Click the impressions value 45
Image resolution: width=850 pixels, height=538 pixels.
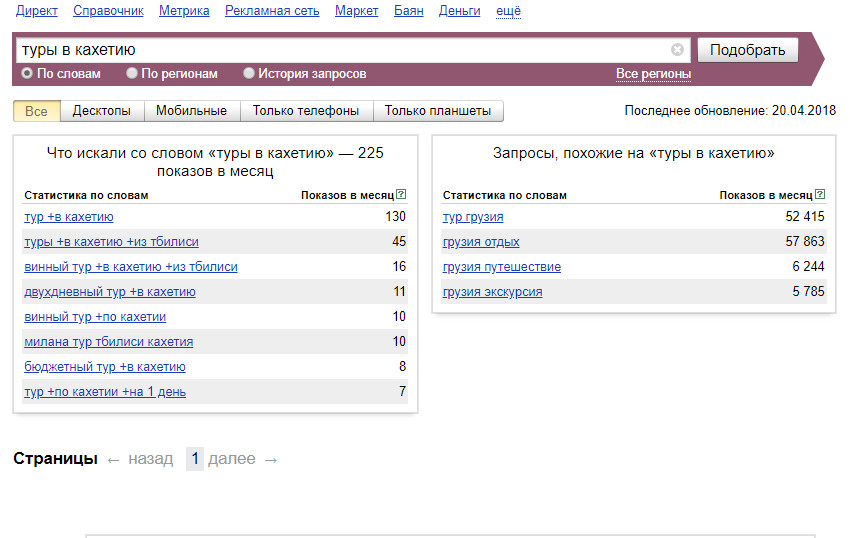399,241
